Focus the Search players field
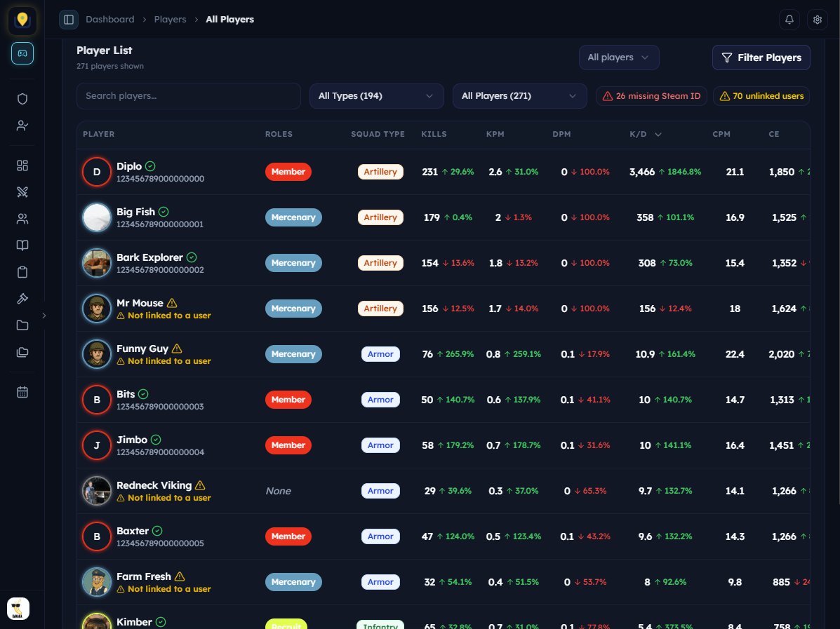Screen dimensions: 840x629 point(189,96)
